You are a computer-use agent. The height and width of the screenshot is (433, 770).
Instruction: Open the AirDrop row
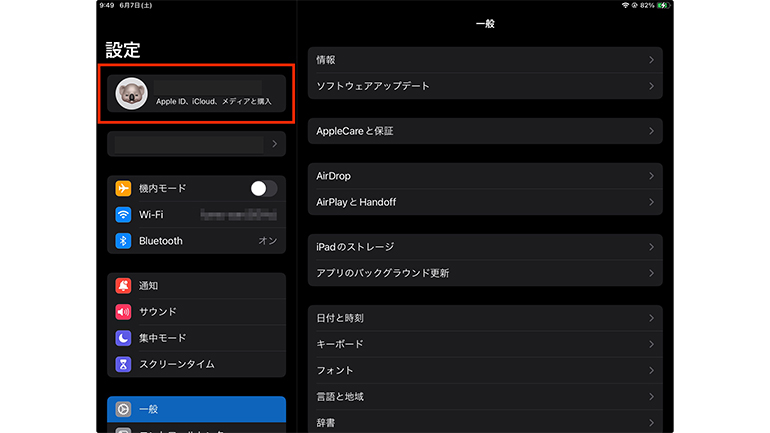(x=485, y=176)
